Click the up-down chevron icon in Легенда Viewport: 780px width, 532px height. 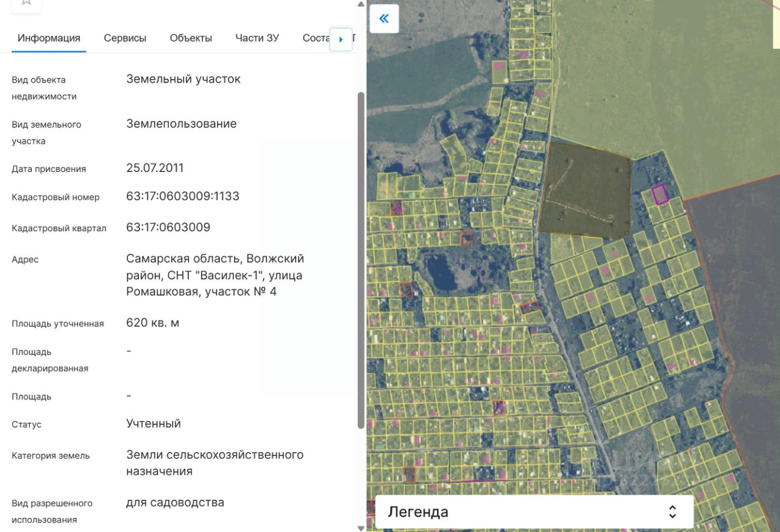(672, 512)
